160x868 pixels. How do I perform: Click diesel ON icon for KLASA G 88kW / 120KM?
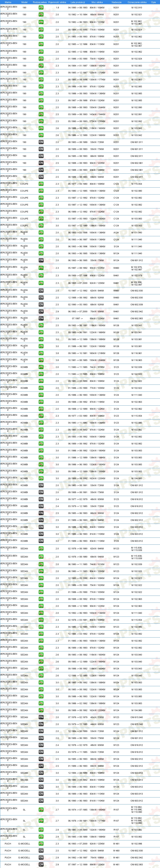point(41,318)
